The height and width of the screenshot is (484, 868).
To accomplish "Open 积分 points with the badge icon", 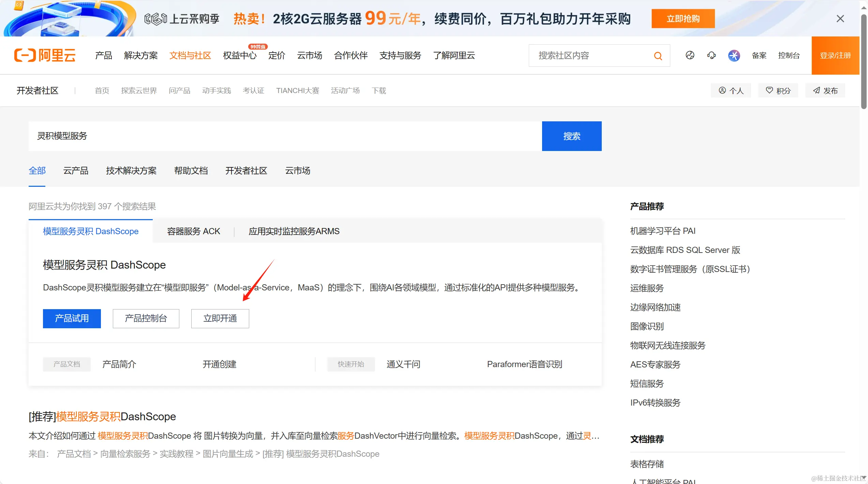I will coord(778,90).
